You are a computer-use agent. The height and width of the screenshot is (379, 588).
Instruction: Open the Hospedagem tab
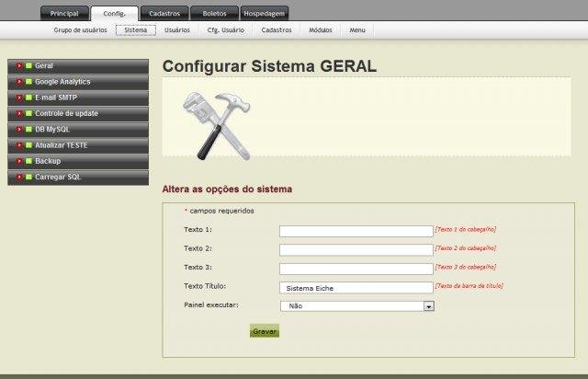(264, 14)
